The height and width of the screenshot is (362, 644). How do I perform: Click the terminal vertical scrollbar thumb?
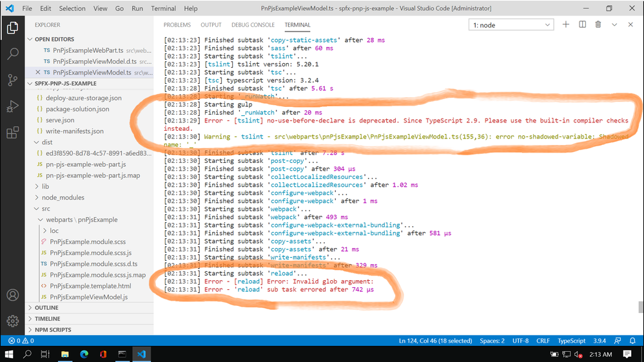coord(641,307)
